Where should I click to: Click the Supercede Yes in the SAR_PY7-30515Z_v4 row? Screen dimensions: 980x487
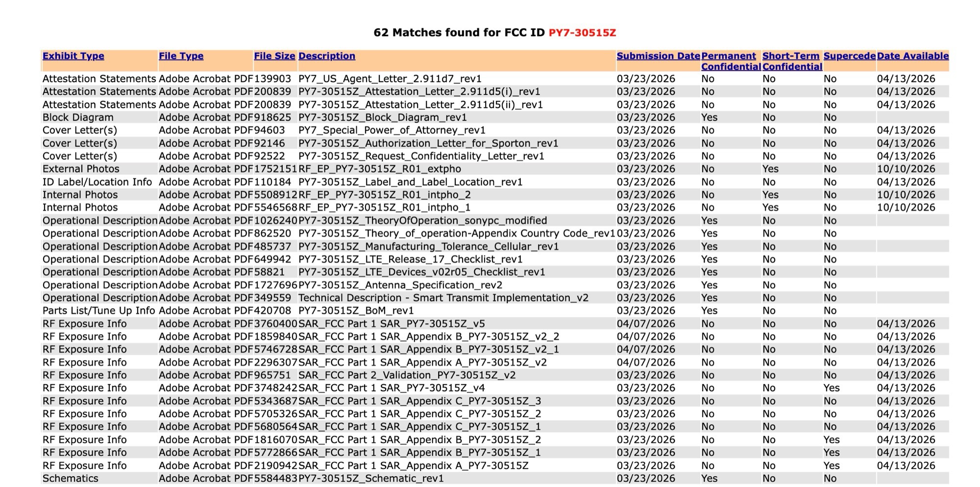832,389
